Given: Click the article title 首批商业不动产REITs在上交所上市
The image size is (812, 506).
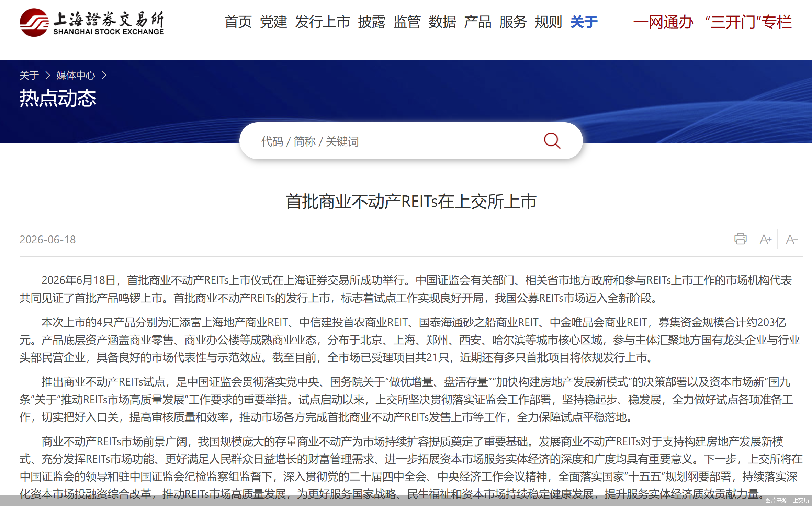Looking at the screenshot, I should [x=411, y=202].
